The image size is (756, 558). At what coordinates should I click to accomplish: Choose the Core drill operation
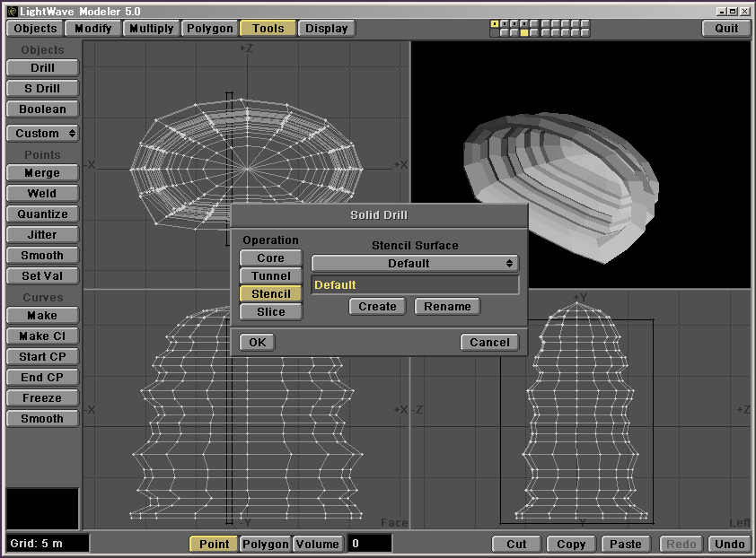pos(270,258)
